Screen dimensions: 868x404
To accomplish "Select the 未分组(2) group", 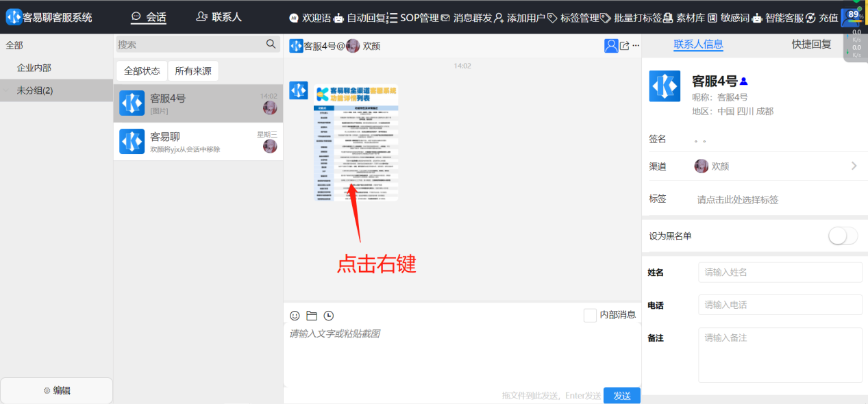I will 56,90.
